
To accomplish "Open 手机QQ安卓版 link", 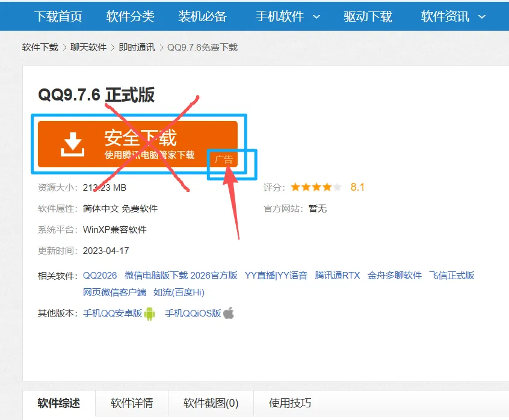I will tap(113, 313).
